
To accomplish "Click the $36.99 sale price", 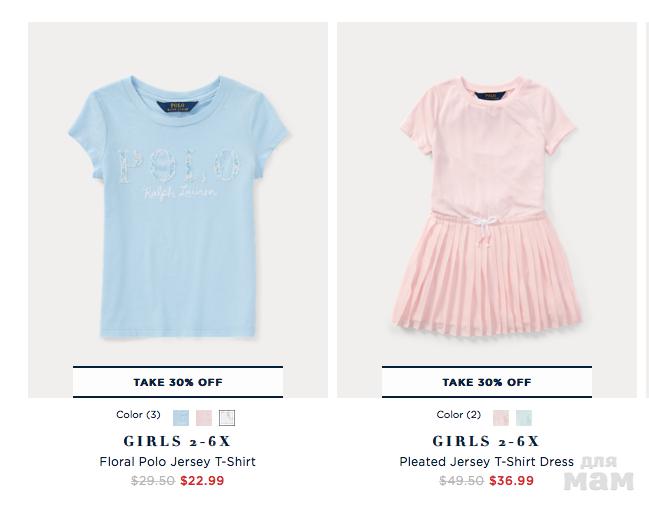I will coord(512,481).
